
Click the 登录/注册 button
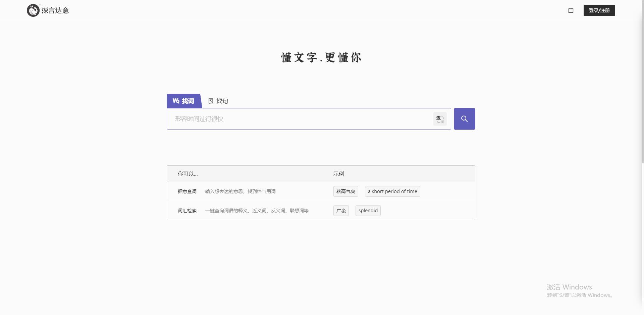599,10
